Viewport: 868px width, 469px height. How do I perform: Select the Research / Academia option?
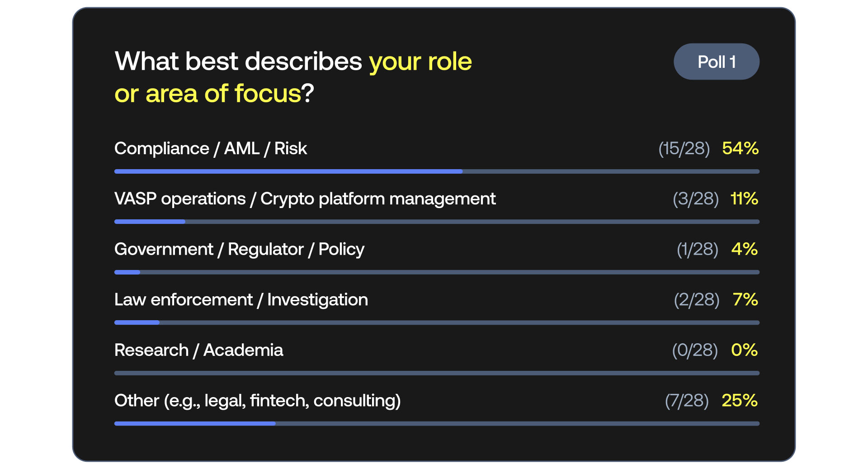[198, 350]
